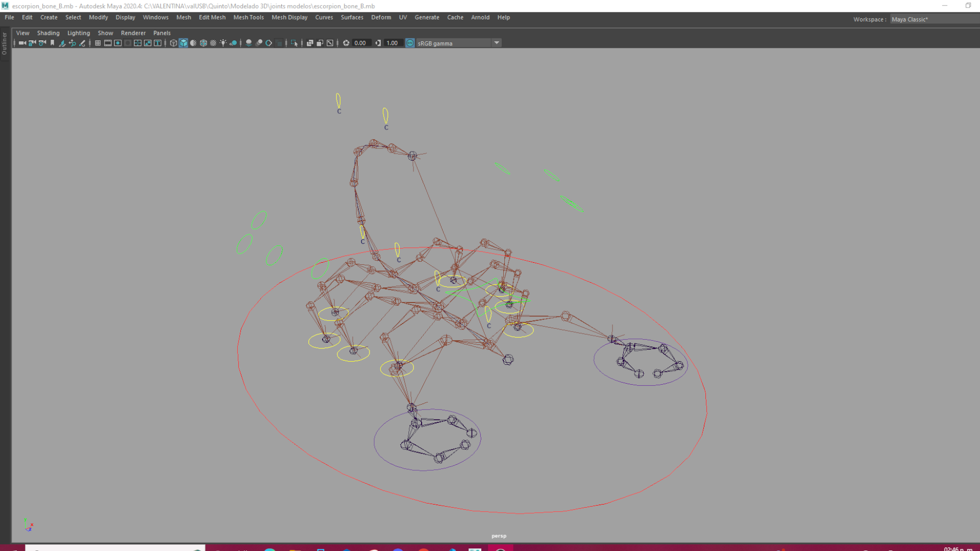980x551 pixels.
Task: Enable Wireframe shading cube icon
Action: [x=174, y=43]
